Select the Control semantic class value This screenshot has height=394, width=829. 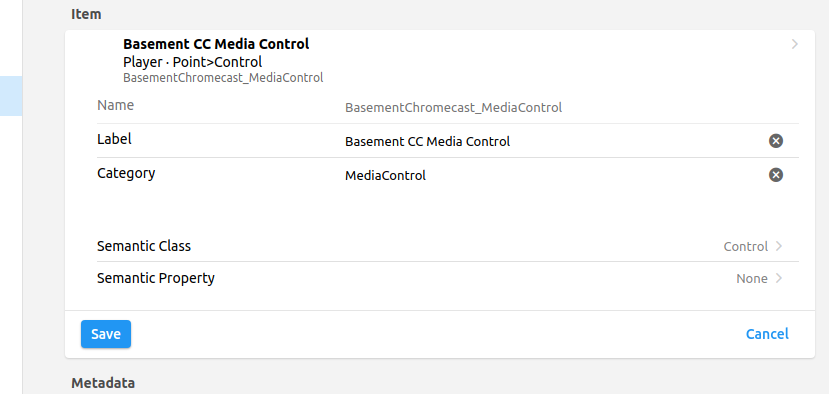(x=745, y=246)
